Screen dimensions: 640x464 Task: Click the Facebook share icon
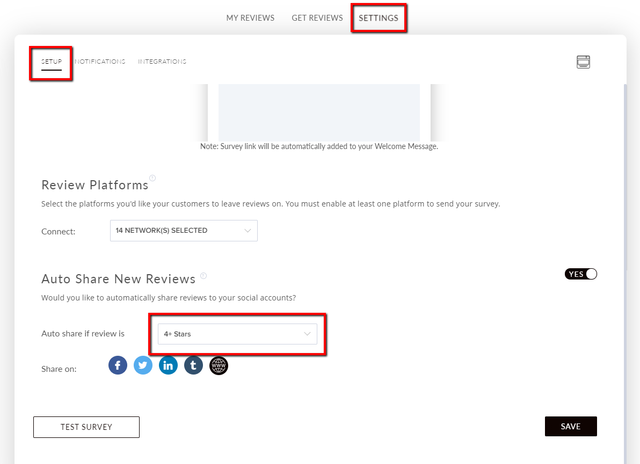point(118,365)
